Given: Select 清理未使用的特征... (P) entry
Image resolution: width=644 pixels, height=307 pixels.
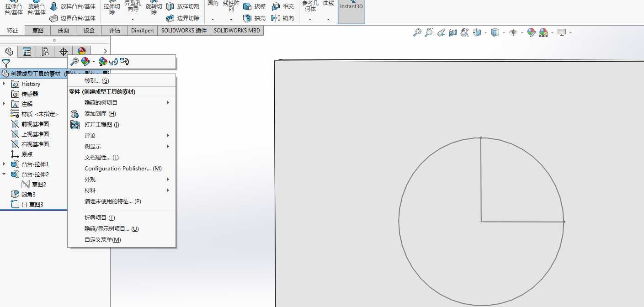Looking at the screenshot, I should pyautogui.click(x=122, y=201).
